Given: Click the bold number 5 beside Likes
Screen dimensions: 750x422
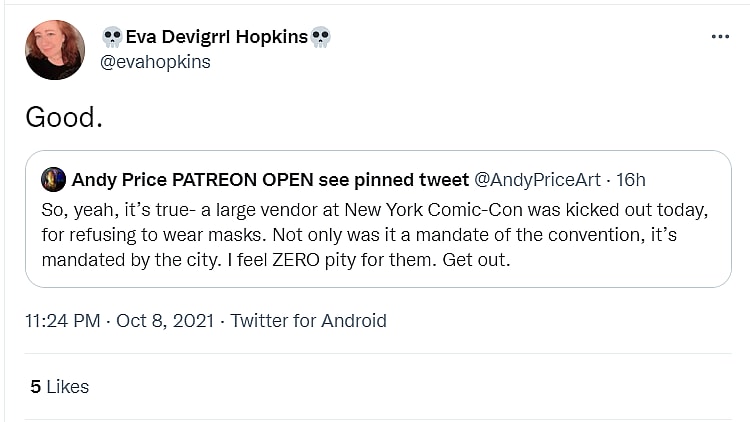Looking at the screenshot, I should click(35, 386).
